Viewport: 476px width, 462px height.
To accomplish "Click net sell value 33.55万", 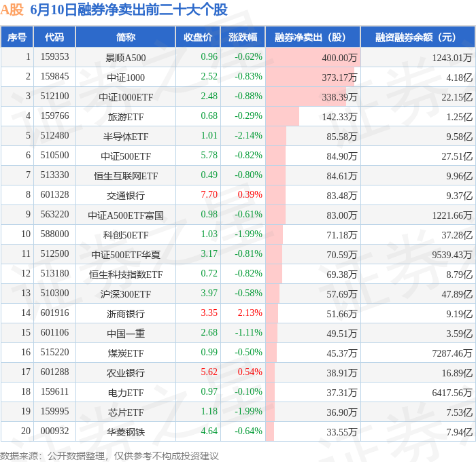I will tap(342, 432).
